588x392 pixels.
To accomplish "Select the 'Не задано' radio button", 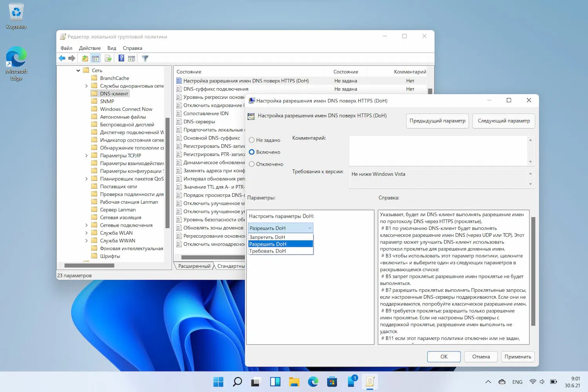I will 252,140.
